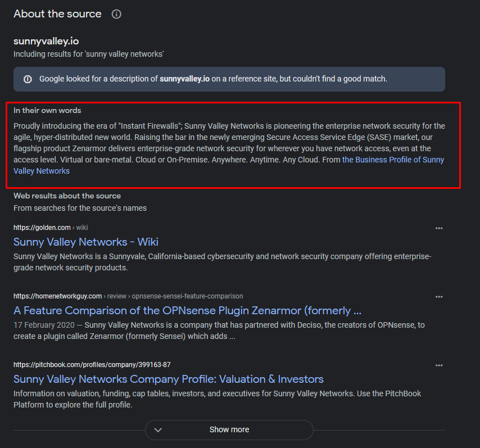This screenshot has width=480, height=448.
Task: Open the Business Profile of Sunny Valley Networks link
Action: (x=229, y=165)
